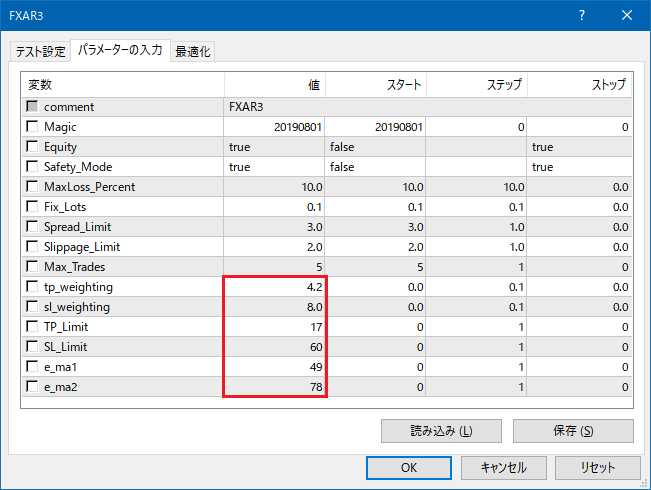The image size is (651, 490).
Task: Enable the e_ma1 checkbox
Action: point(32,366)
